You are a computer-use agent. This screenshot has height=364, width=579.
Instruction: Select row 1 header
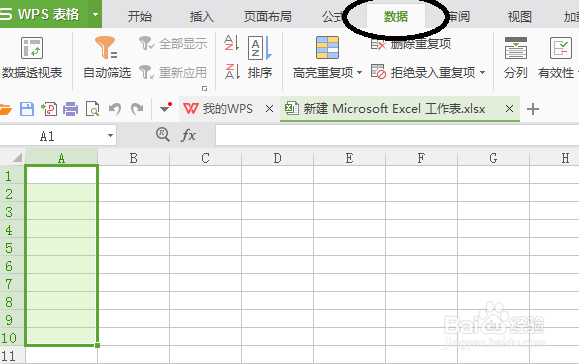[x=12, y=176]
